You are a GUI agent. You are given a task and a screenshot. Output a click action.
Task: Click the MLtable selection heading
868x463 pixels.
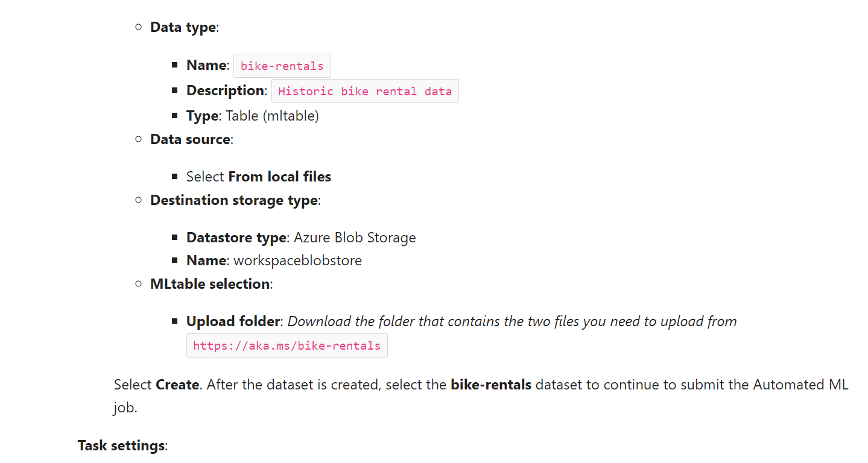tap(210, 284)
